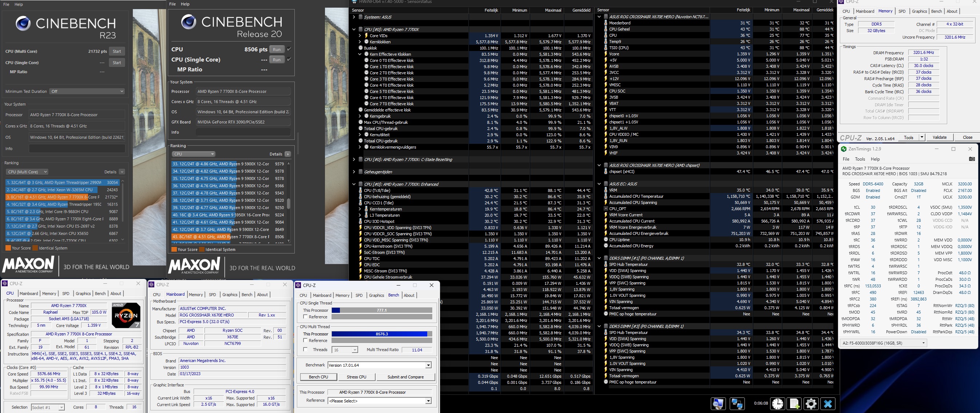Image resolution: width=980 pixels, height=413 pixels.
Task: Collapse Kern Effectieve Klokken tree node
Action: point(360,54)
